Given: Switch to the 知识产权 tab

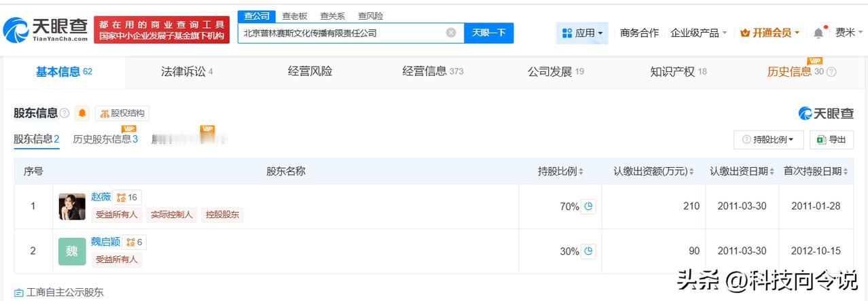Looking at the screenshot, I should point(678,71).
